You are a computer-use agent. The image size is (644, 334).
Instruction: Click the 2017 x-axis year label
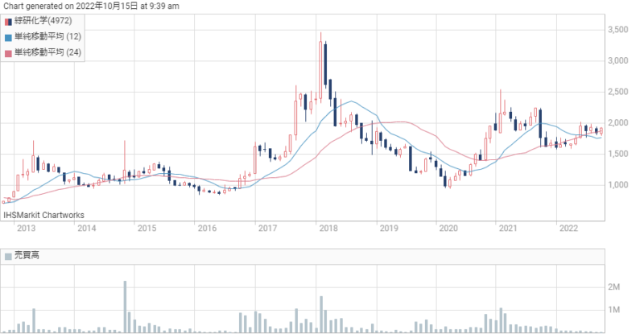[267, 228]
